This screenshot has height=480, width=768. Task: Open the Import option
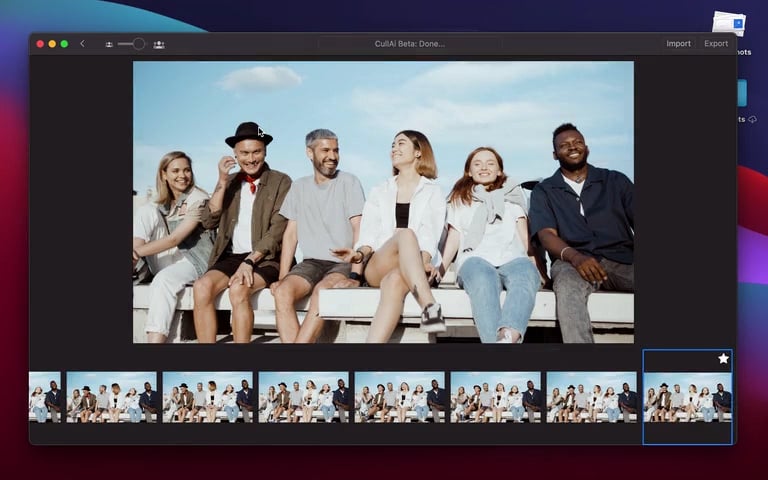678,44
